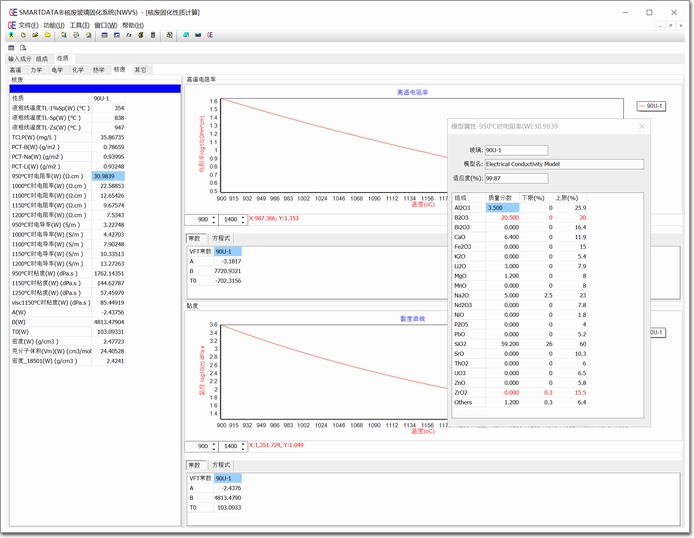Switch to the 组成 tab
Image resolution: width=694 pixels, height=538 pixels.
41,59
